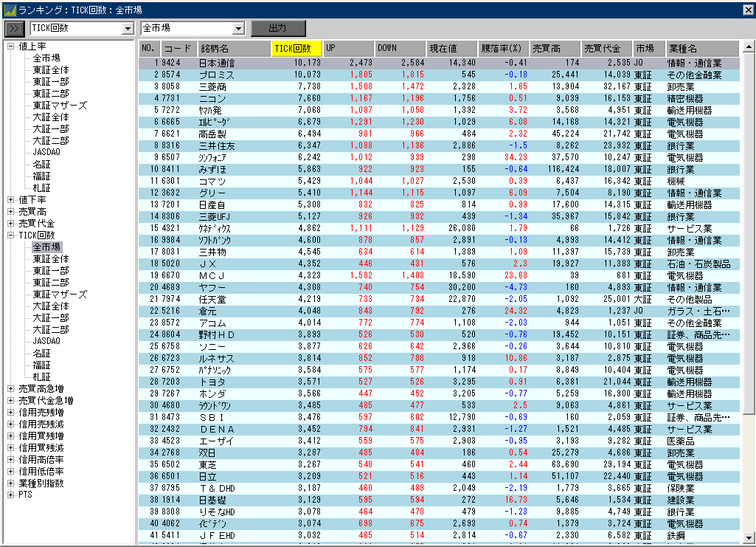Click the 出力 output button
The height and width of the screenshot is (547, 756).
(278, 29)
